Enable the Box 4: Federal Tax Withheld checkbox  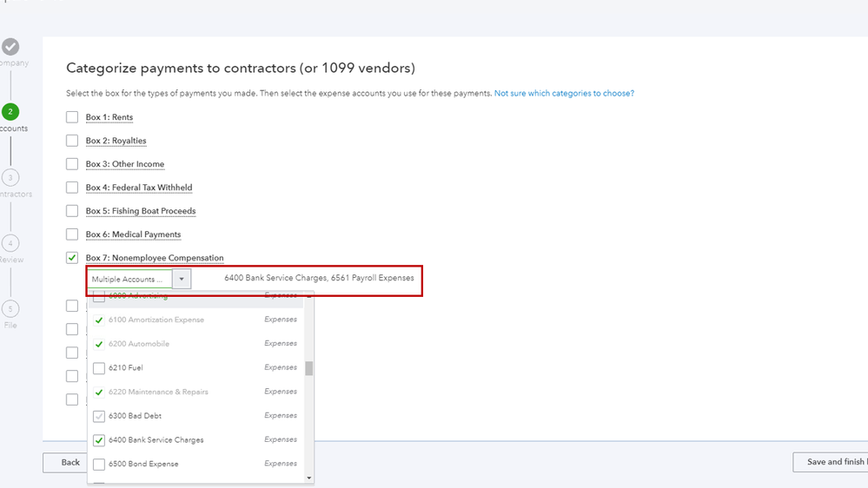point(72,188)
